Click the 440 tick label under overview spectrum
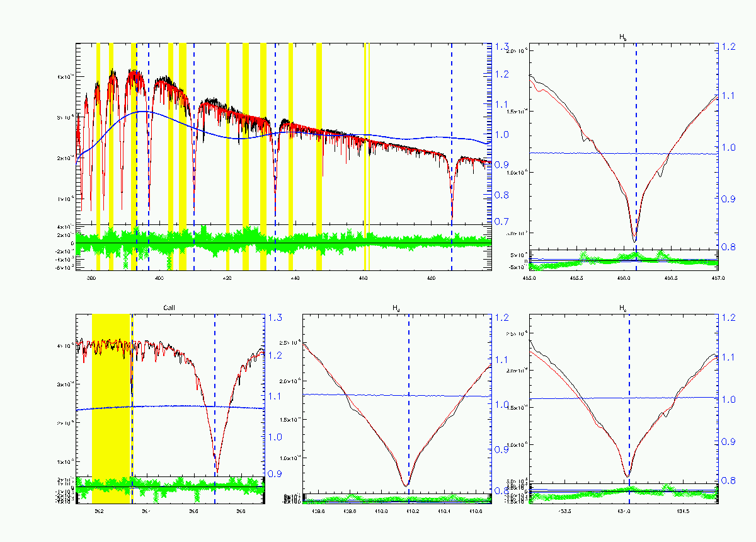Viewport: 756px width, 542px height. [295, 278]
